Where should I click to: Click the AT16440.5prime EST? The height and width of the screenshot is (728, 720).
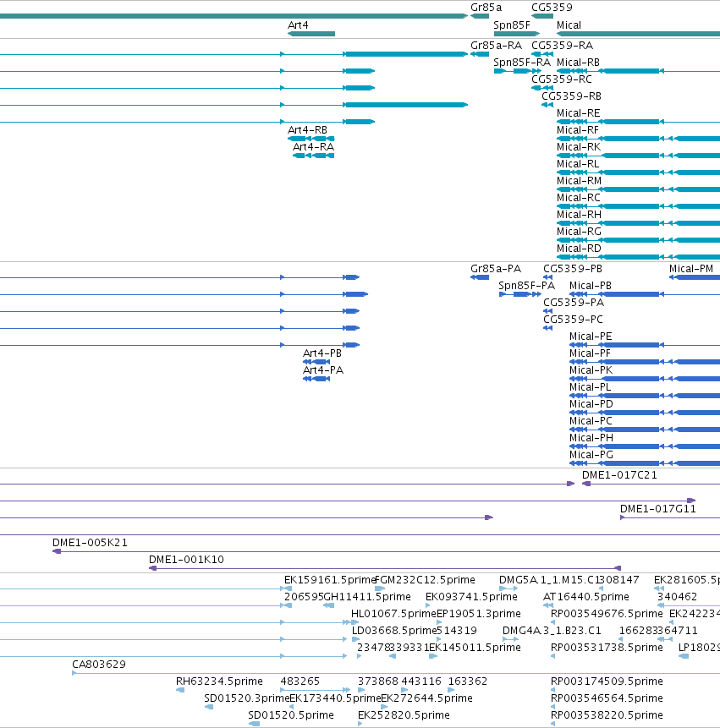[x=548, y=605]
